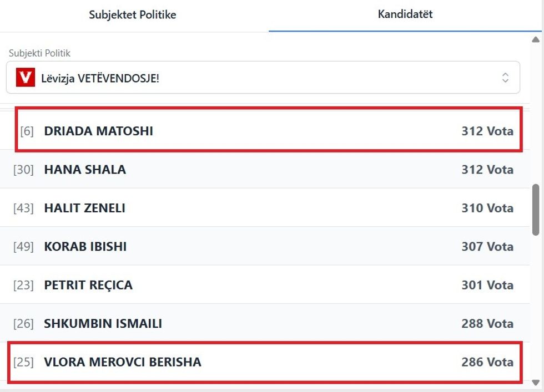Expand the Lëvizja VETËVENDOSJE! combo box
This screenshot has width=544, height=392.
click(x=263, y=78)
